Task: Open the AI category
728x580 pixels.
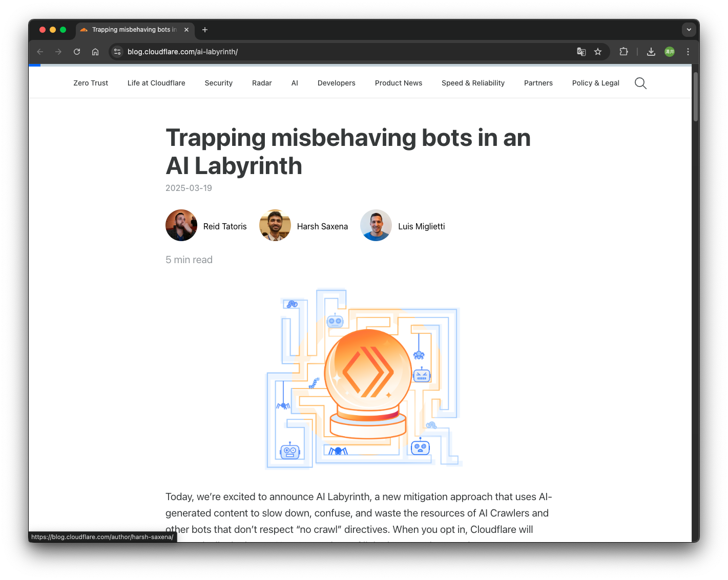Action: click(295, 83)
